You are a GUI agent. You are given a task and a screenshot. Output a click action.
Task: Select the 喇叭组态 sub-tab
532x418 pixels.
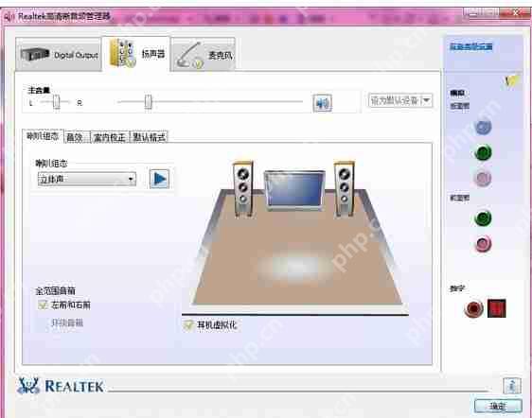[43, 136]
